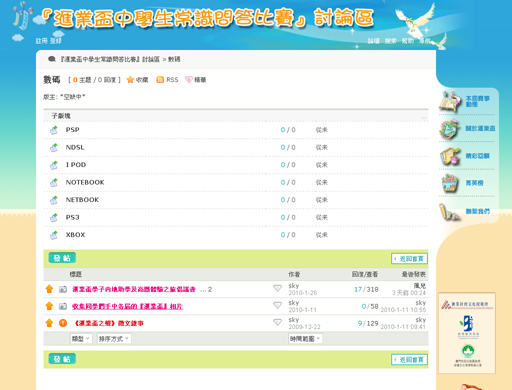512x390 pixels.
Task: Click the diamond icon on third thread row
Action: [277, 322]
